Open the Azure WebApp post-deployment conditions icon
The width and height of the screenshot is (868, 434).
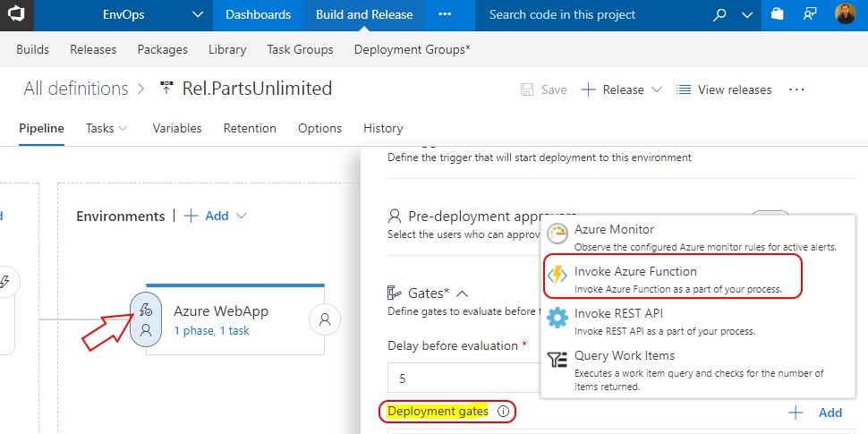click(x=325, y=319)
